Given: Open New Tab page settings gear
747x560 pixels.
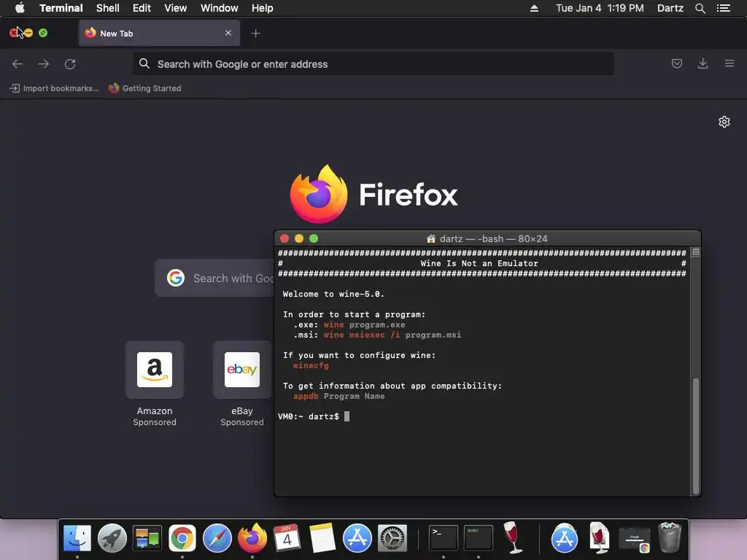Looking at the screenshot, I should [x=724, y=122].
